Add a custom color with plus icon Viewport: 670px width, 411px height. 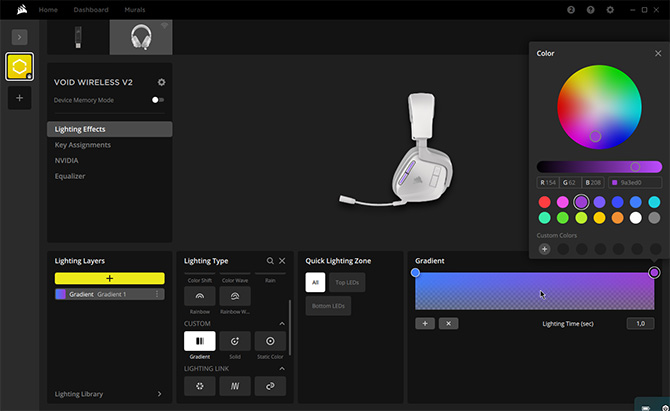tap(544, 249)
